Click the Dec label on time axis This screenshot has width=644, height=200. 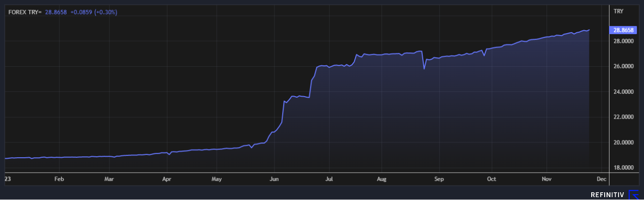click(x=601, y=179)
